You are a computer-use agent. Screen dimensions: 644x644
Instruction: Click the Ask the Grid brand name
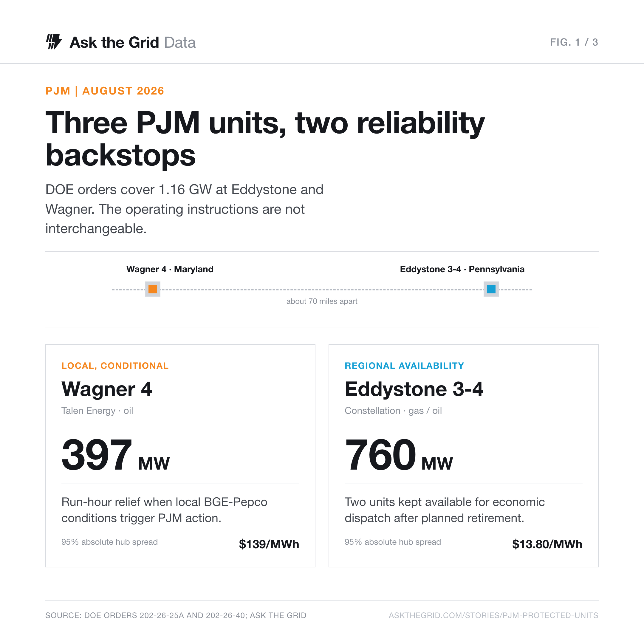click(x=114, y=43)
